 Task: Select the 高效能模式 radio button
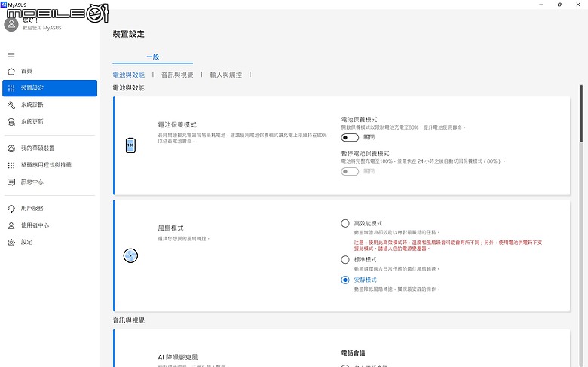click(345, 223)
